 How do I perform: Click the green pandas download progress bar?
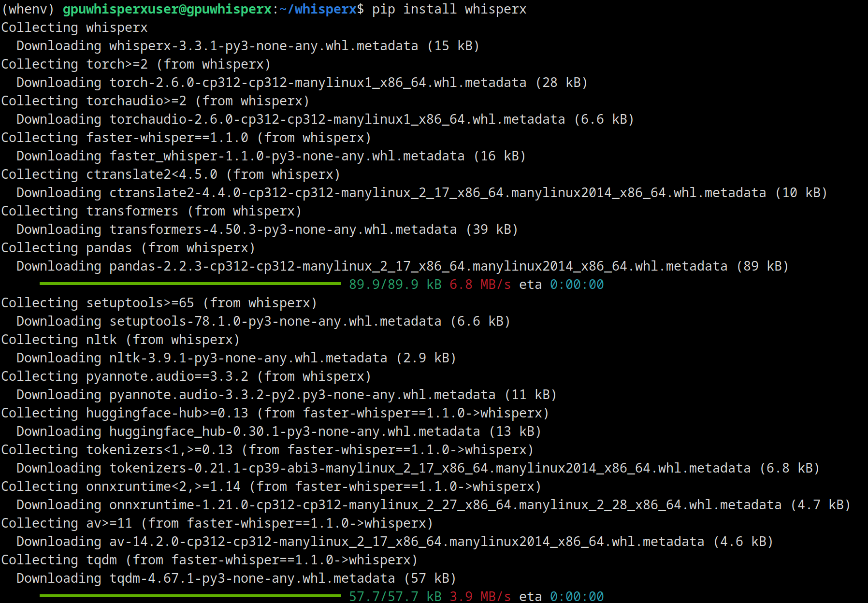190,284
